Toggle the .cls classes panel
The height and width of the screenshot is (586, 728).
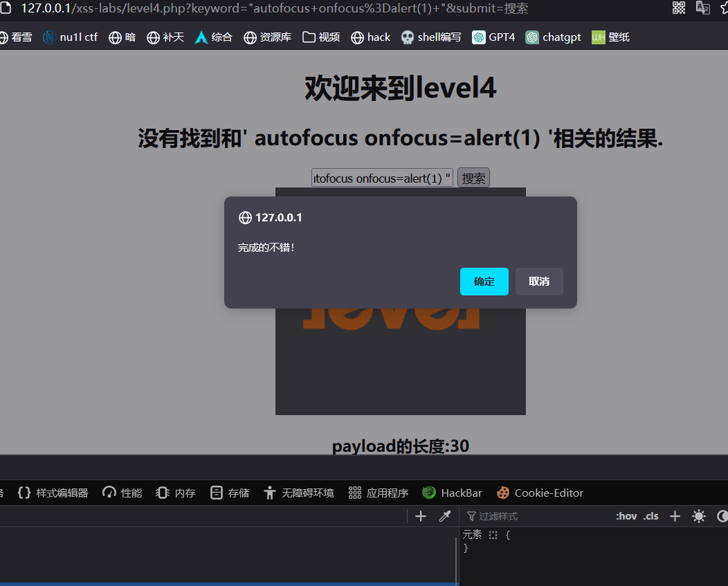[x=651, y=516]
